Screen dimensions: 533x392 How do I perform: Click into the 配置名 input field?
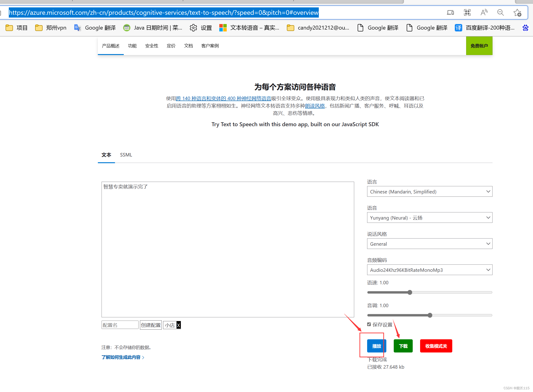120,325
